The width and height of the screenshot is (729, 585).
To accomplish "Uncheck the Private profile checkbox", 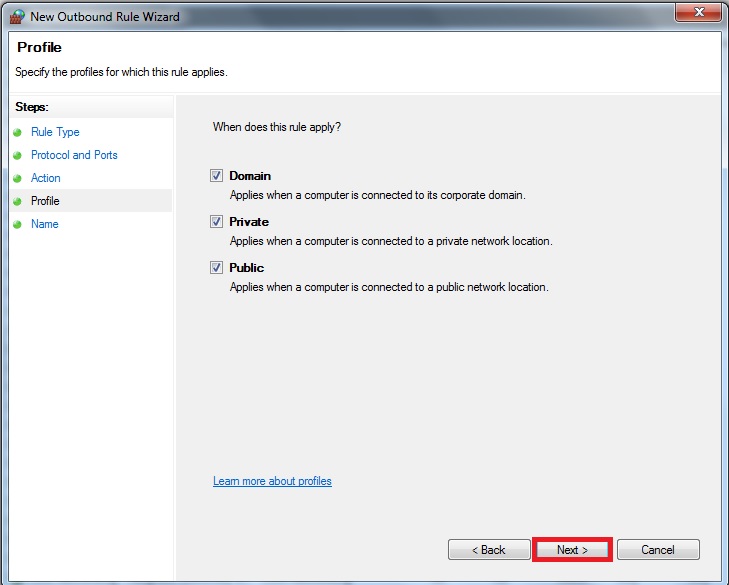I will (216, 221).
